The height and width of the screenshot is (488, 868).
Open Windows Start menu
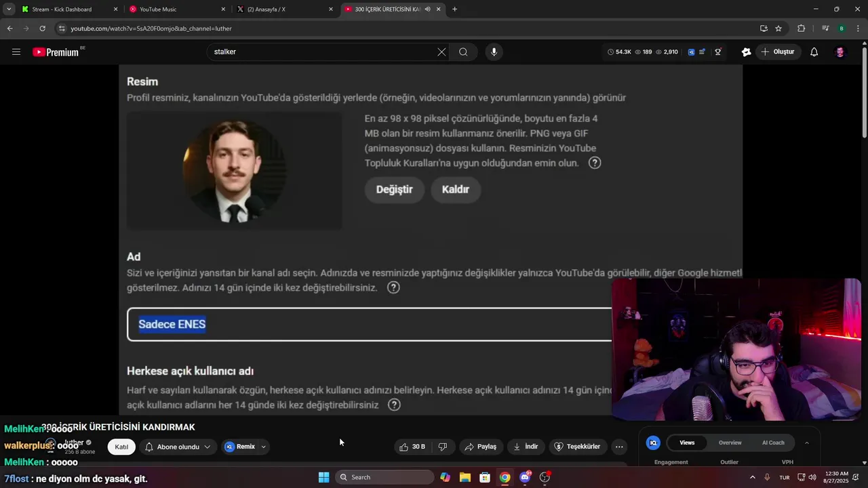click(x=323, y=477)
